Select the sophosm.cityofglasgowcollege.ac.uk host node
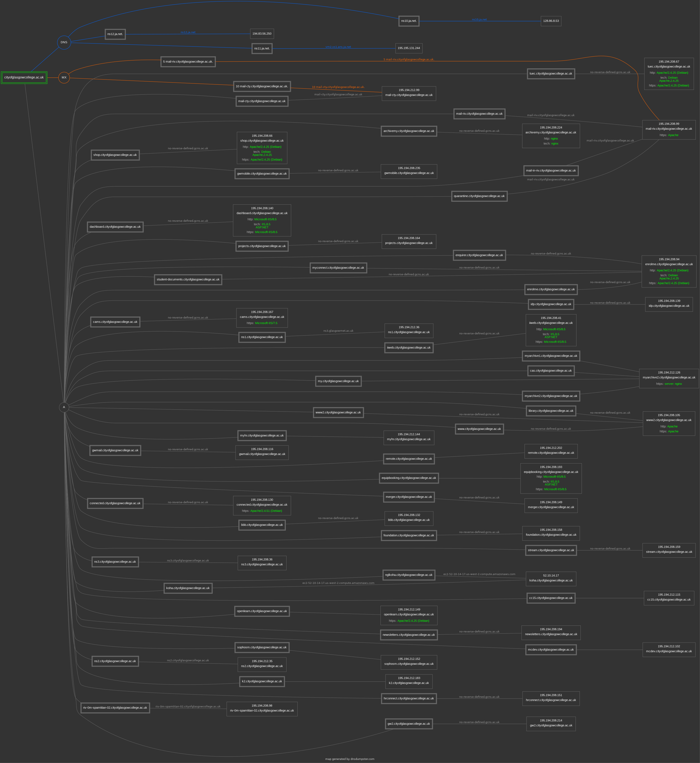 coord(262,647)
